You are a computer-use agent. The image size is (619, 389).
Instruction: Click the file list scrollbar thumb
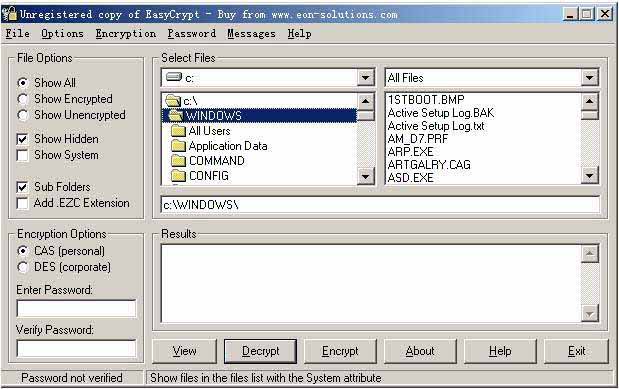[589, 115]
